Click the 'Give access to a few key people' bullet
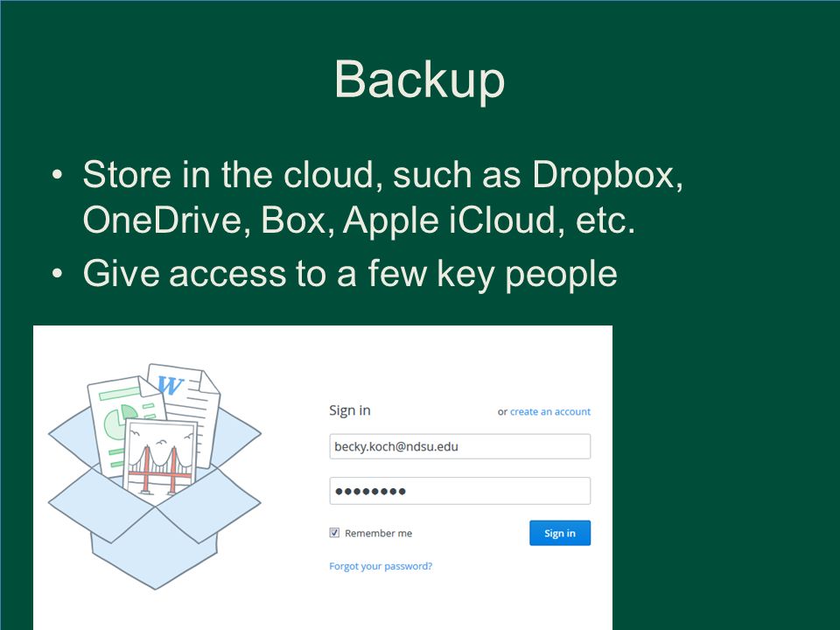This screenshot has height=630, width=840. pos(350,273)
